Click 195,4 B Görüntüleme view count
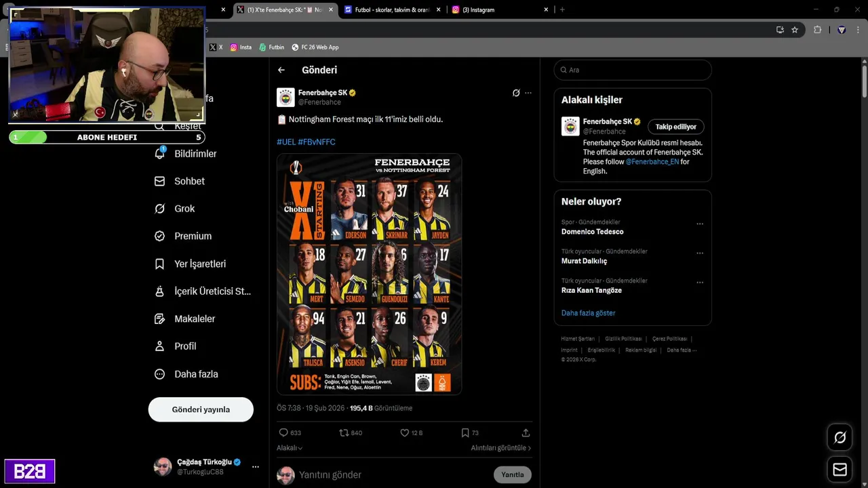868x488 pixels. coord(381,408)
